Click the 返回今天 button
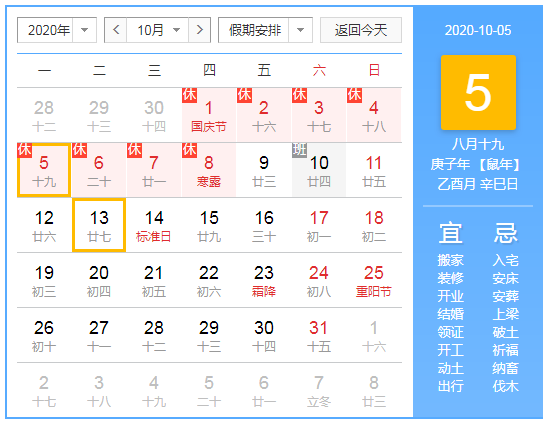 [361, 30]
